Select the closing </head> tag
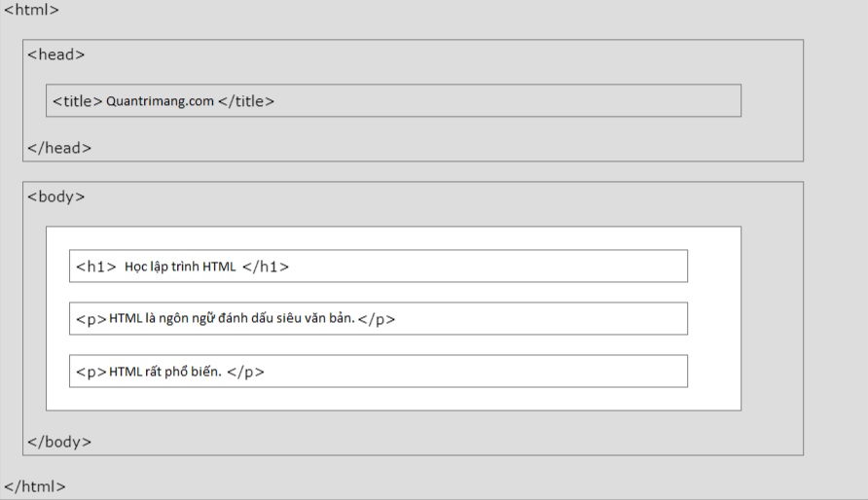Viewport: 868px width, 500px height. [59, 148]
